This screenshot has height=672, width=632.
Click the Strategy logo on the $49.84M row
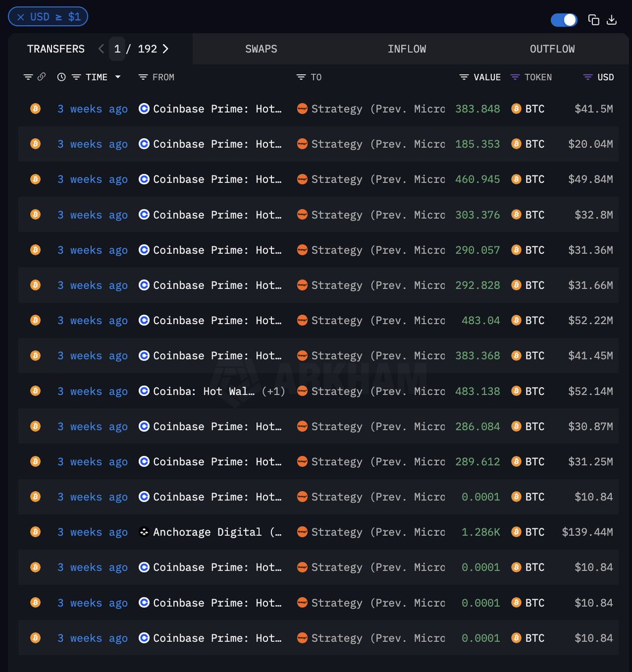[x=302, y=179]
